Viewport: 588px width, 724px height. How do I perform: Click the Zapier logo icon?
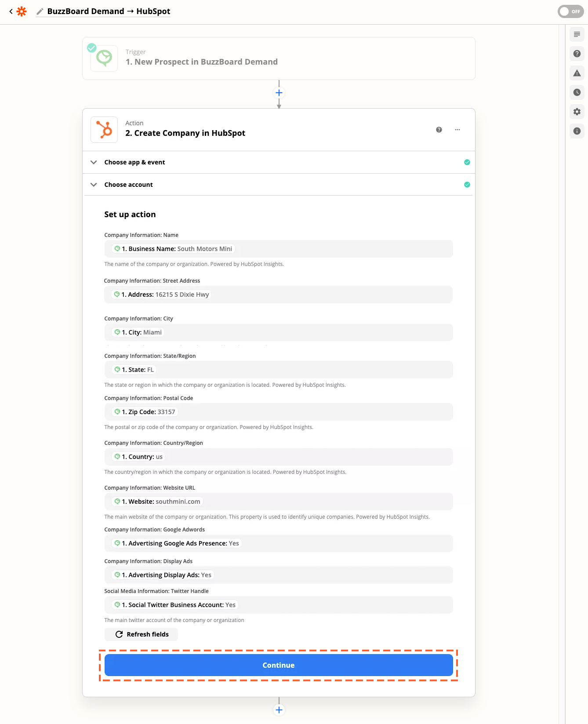click(x=22, y=11)
